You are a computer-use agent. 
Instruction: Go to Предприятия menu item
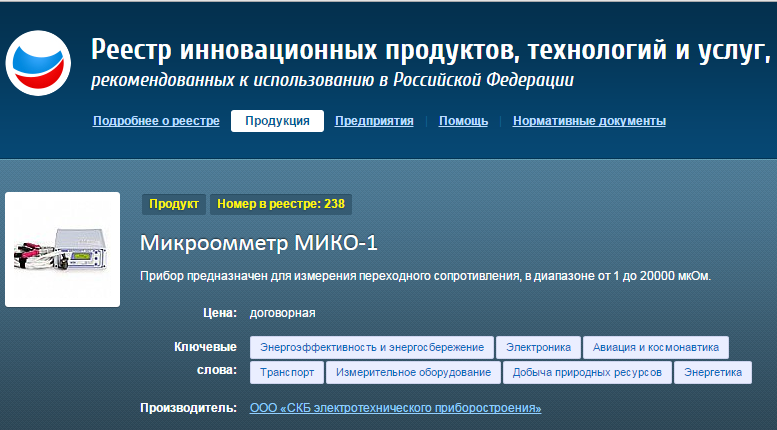pos(374,121)
